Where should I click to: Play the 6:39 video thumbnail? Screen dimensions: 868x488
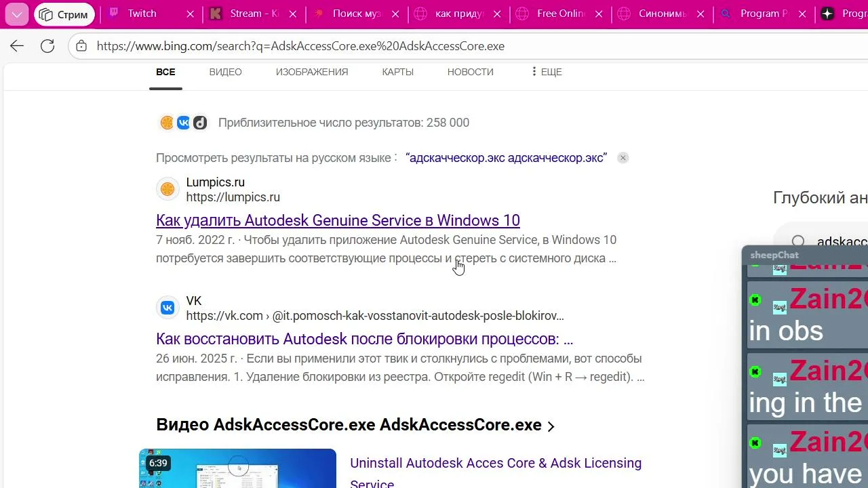click(x=237, y=468)
